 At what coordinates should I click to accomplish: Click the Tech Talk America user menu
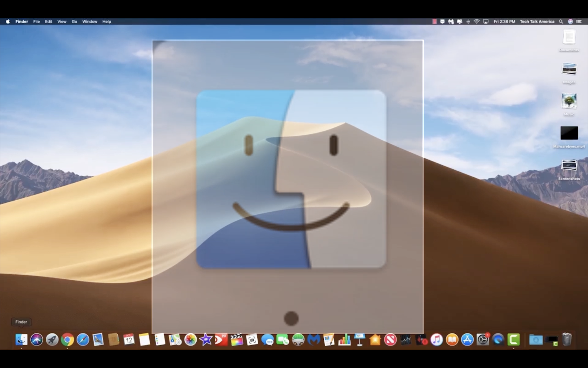pyautogui.click(x=537, y=21)
